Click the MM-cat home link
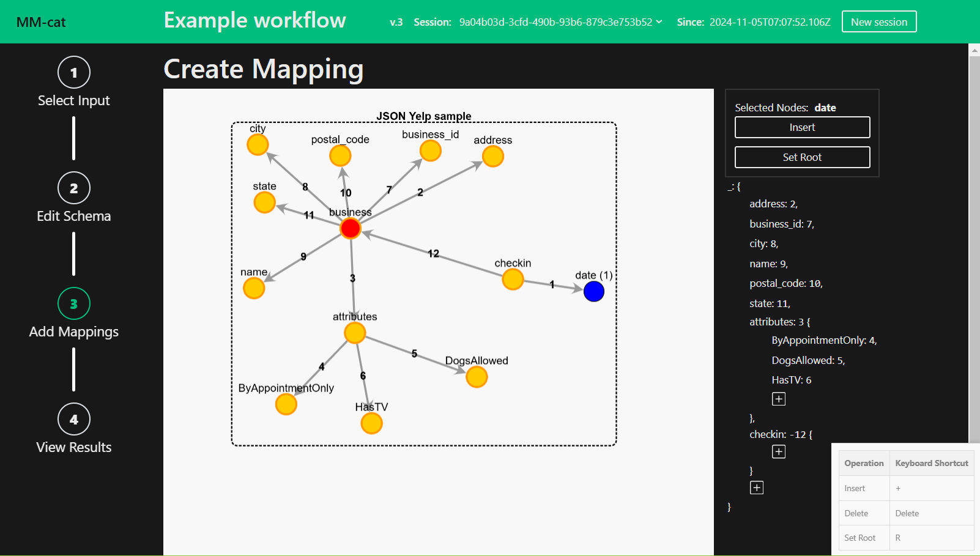Image resolution: width=980 pixels, height=556 pixels. pyautogui.click(x=41, y=22)
